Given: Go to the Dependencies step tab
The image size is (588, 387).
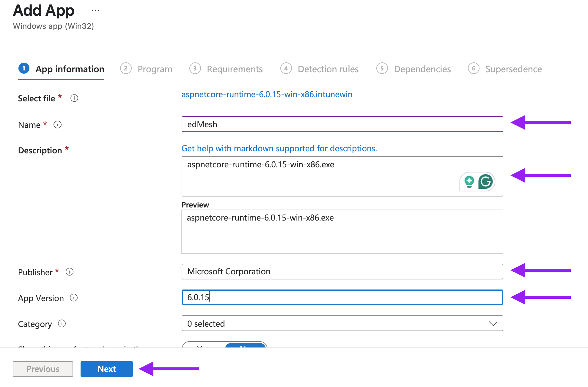Looking at the screenshot, I should (414, 69).
